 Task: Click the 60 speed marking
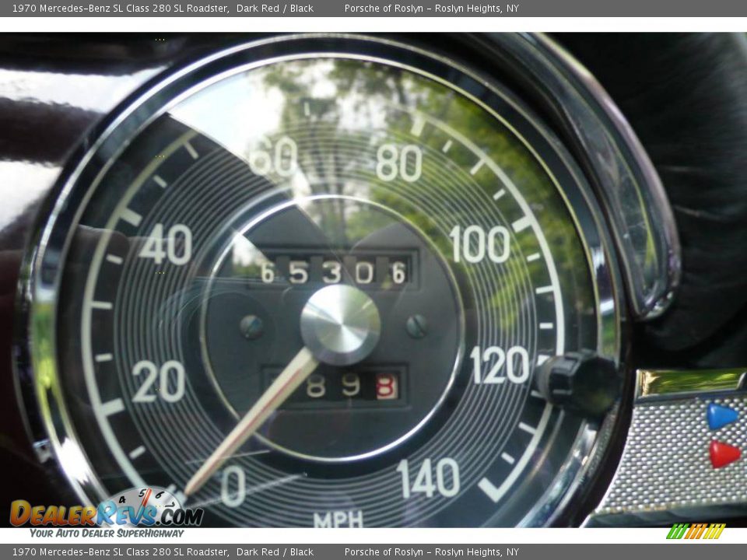(274, 157)
